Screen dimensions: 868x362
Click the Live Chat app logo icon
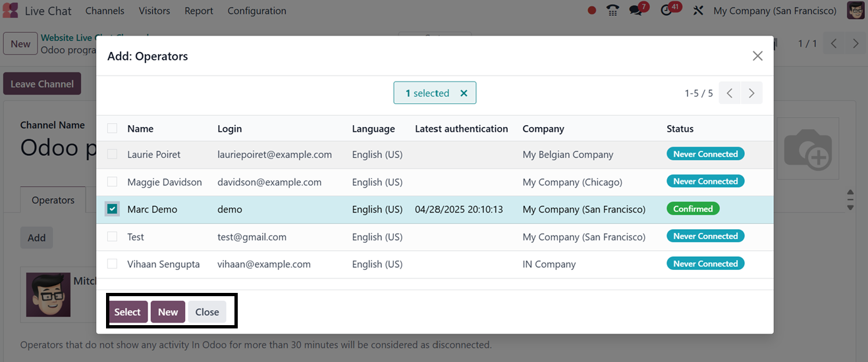click(x=11, y=11)
